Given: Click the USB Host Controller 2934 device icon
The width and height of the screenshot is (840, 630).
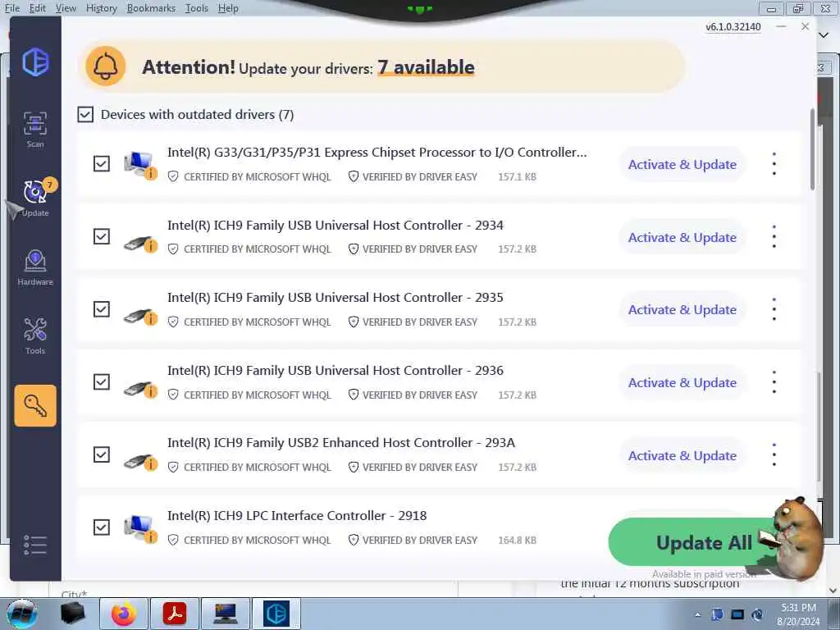Looking at the screenshot, I should click(x=140, y=244).
